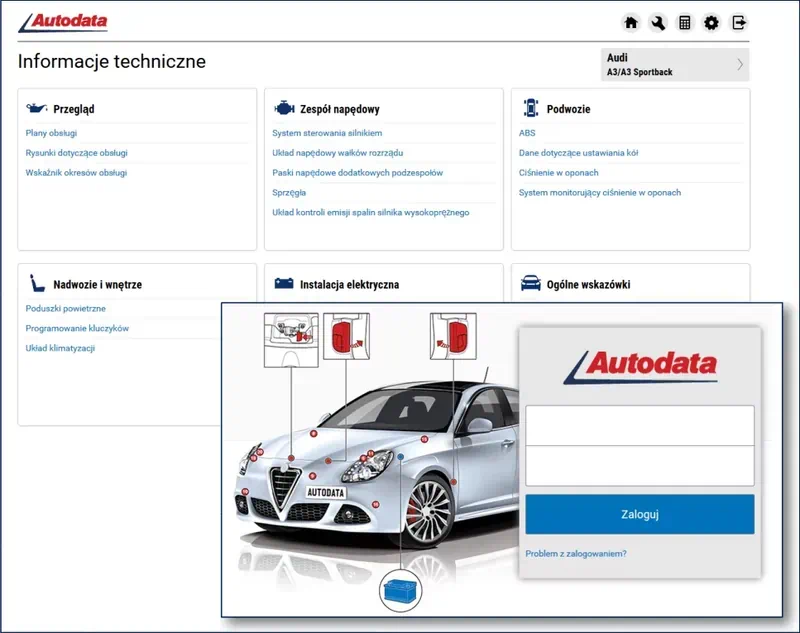Open System sterowania silnikiem
Image resolution: width=800 pixels, height=633 pixels.
coord(327,133)
